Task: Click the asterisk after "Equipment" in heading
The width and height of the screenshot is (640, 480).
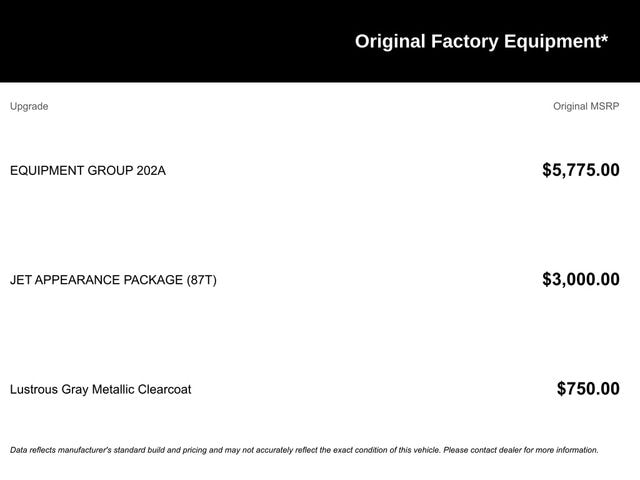Action: tap(604, 40)
